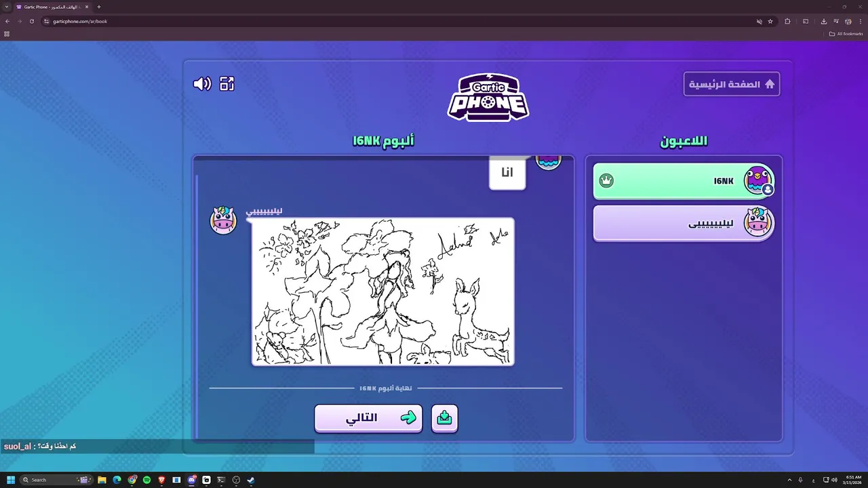This screenshot has height=488, width=868.
Task: Click the garticphone.com/ar/book address bar
Action: 409,21
